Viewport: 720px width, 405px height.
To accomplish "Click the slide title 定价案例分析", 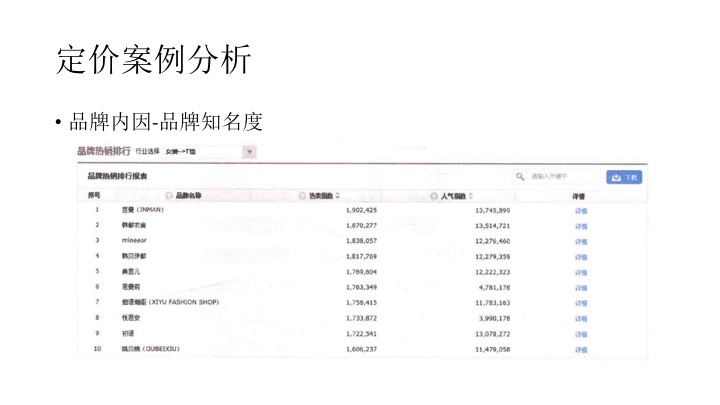I will point(154,59).
